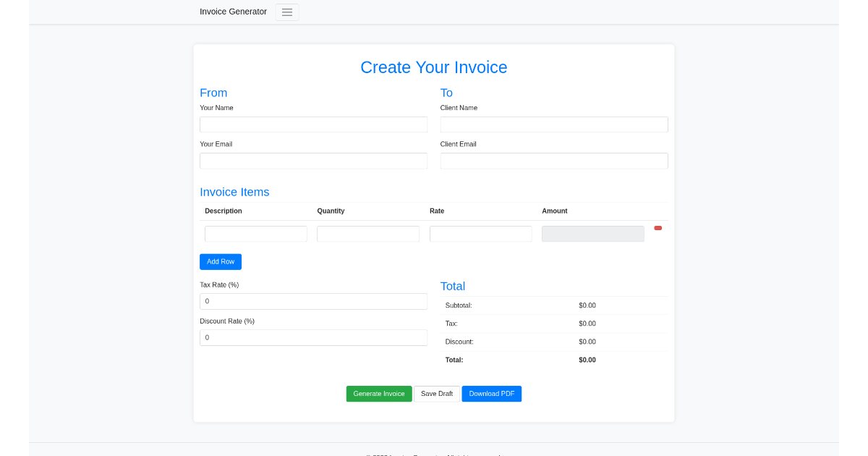Screen dimensions: 868x456
Task: Click Save Draft
Action: pyautogui.click(x=437, y=393)
